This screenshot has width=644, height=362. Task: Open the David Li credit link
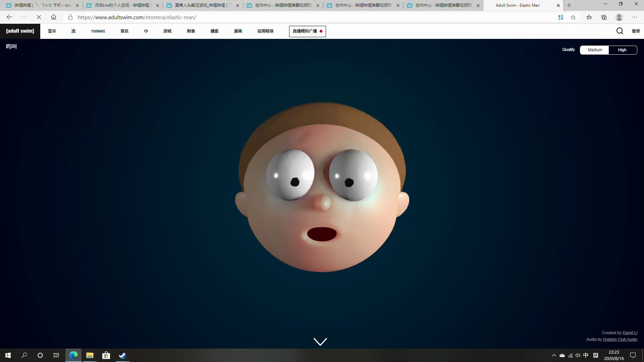630,333
